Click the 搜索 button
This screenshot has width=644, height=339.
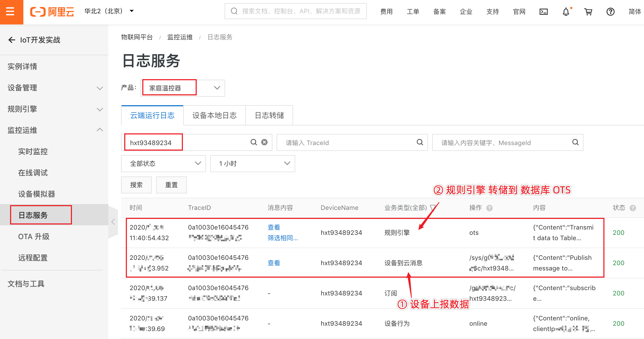pyautogui.click(x=136, y=185)
